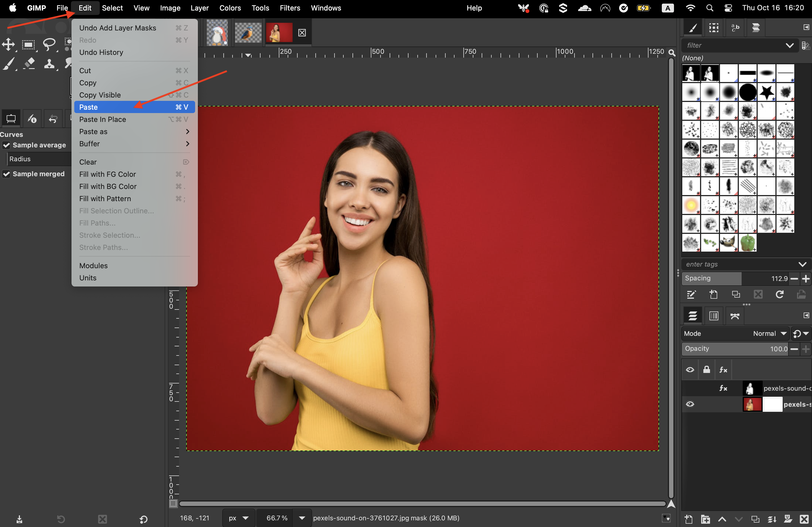The height and width of the screenshot is (527, 812).
Task: Hide the bottom pexels layer
Action: coord(690,404)
